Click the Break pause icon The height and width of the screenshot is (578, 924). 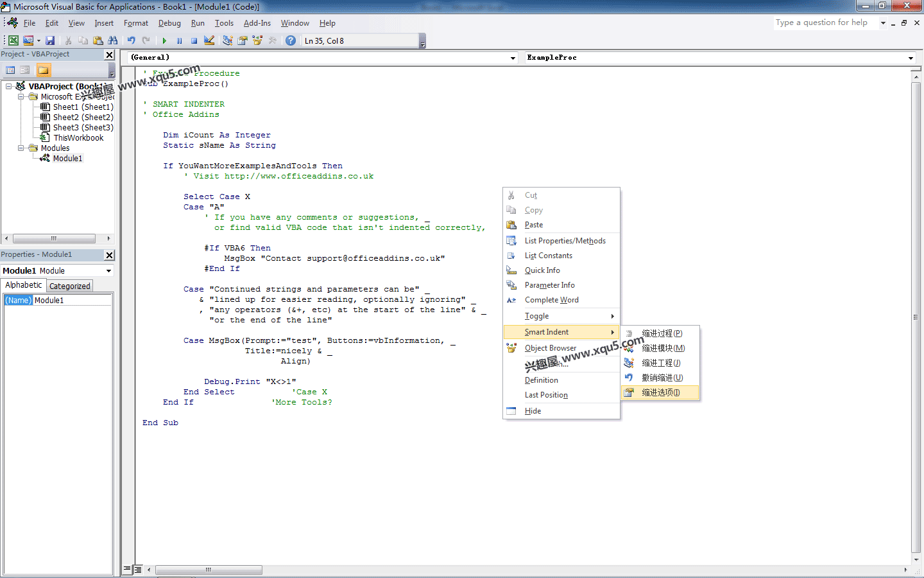click(x=180, y=40)
